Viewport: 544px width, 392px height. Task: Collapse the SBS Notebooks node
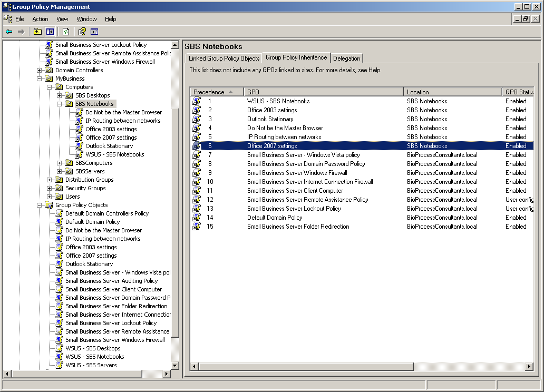click(59, 103)
